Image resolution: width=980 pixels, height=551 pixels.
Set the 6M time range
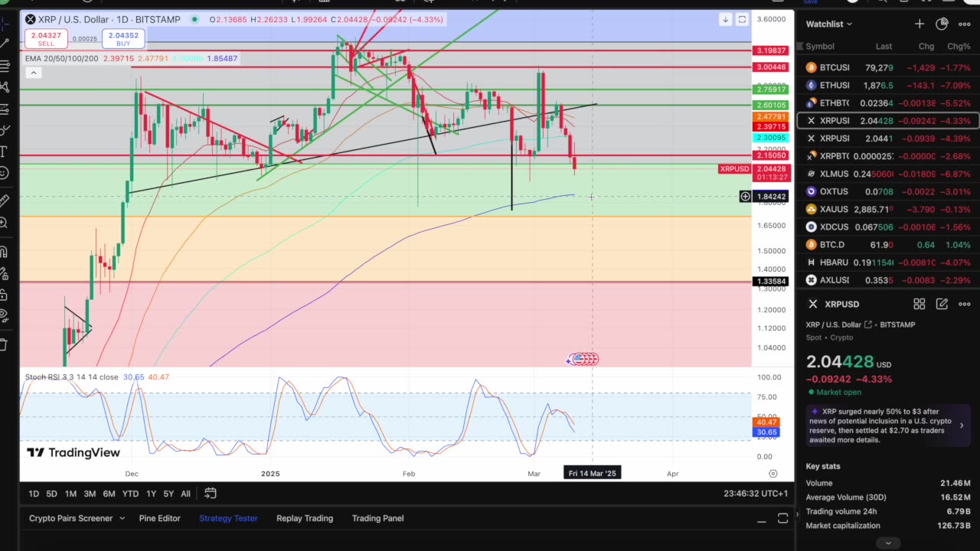[x=109, y=494]
